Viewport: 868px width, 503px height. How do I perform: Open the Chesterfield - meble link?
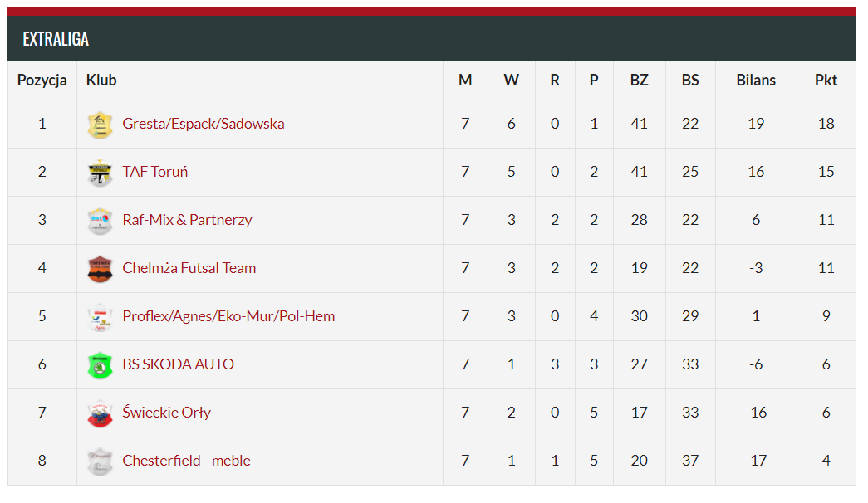click(187, 461)
